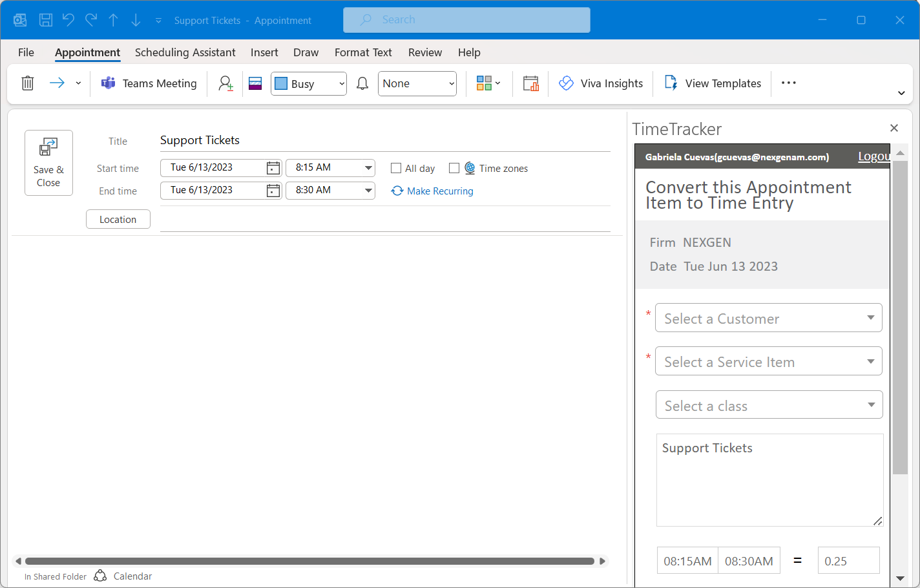Open the start date calendar picker
This screenshot has width=920, height=588.
tap(273, 168)
